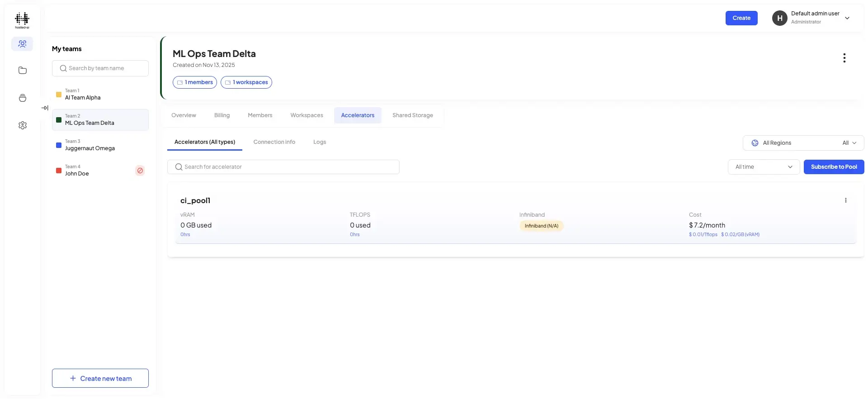This screenshot has height=399, width=868.
Task: Switch to the Billing tab
Action: point(222,115)
